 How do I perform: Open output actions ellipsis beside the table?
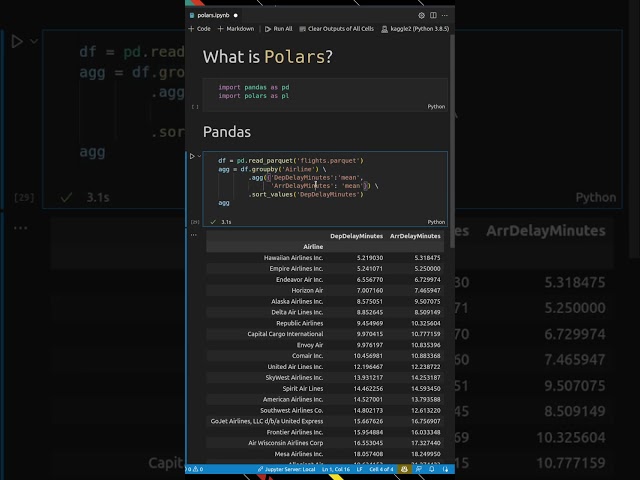193,235
